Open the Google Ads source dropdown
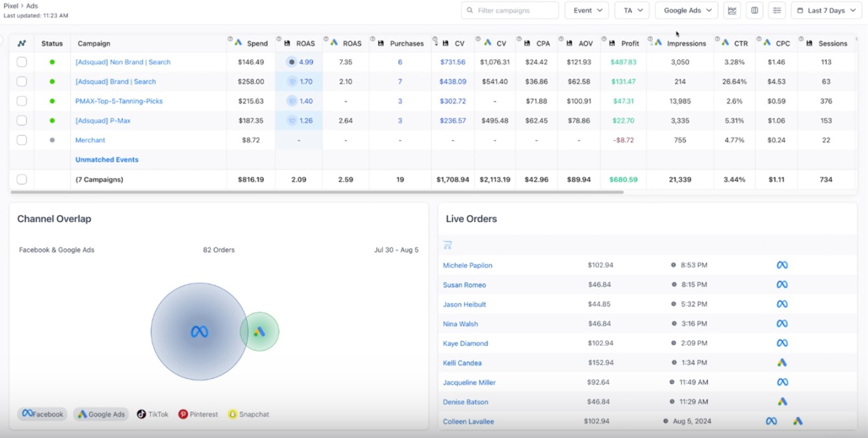This screenshot has height=438, width=868. pyautogui.click(x=687, y=10)
